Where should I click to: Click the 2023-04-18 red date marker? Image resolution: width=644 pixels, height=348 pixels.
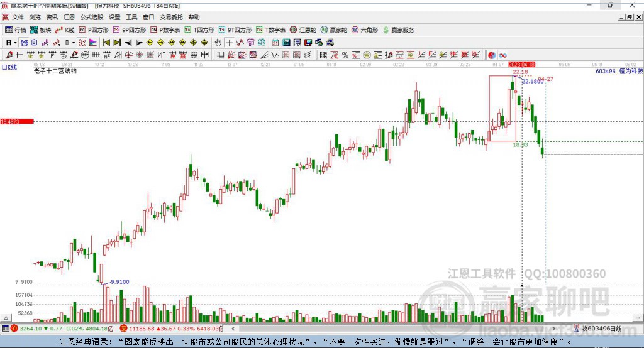[x=521, y=65]
